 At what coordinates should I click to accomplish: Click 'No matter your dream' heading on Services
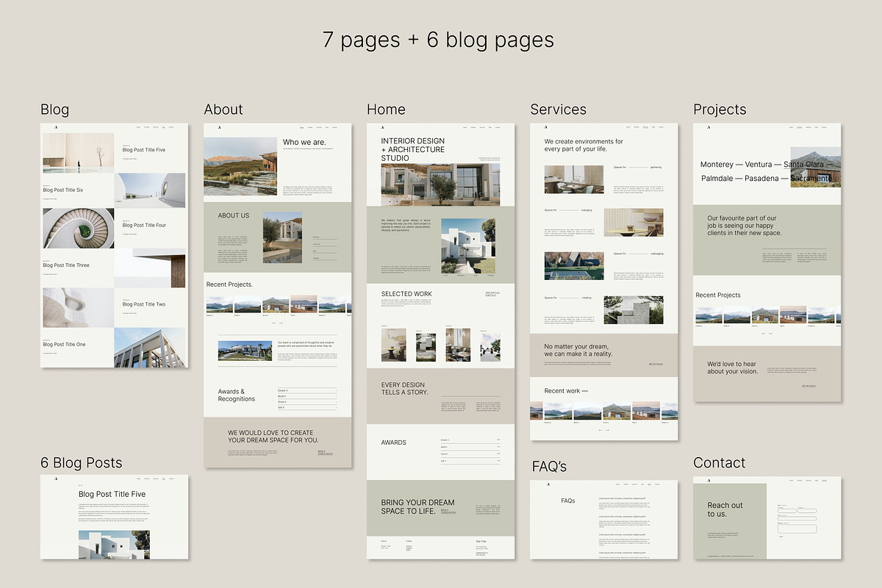578,350
